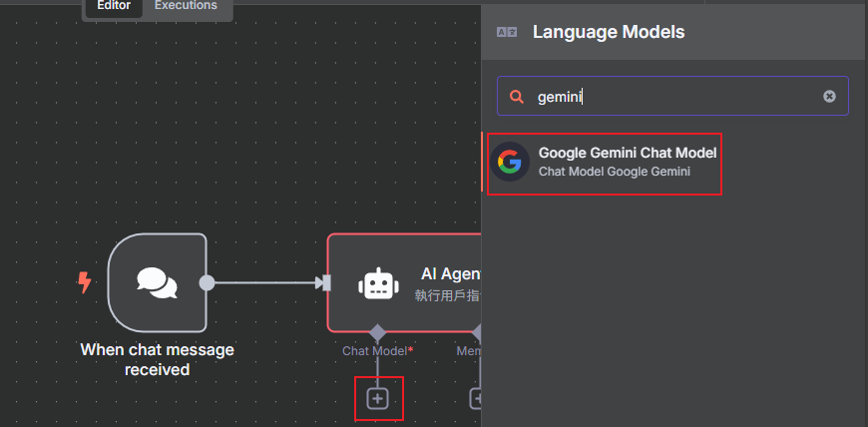Viewport: 868px width, 427px height.
Task: Switch to the Editor tab
Action: [x=114, y=6]
